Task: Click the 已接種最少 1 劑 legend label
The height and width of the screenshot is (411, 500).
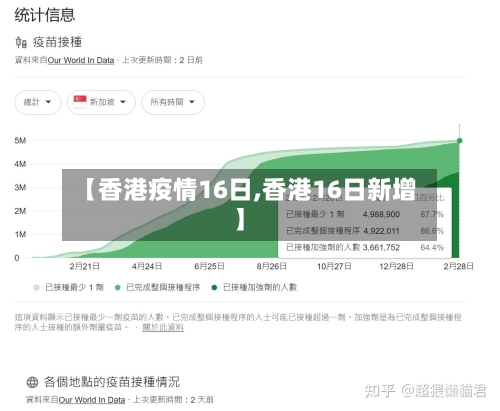Action: point(74,287)
